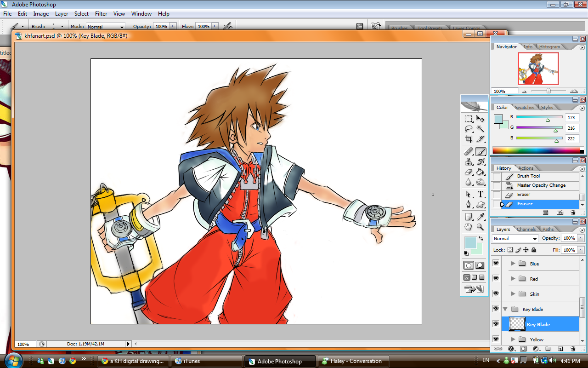Choose the Clone Stamp tool
The width and height of the screenshot is (588, 368).
pos(468,162)
